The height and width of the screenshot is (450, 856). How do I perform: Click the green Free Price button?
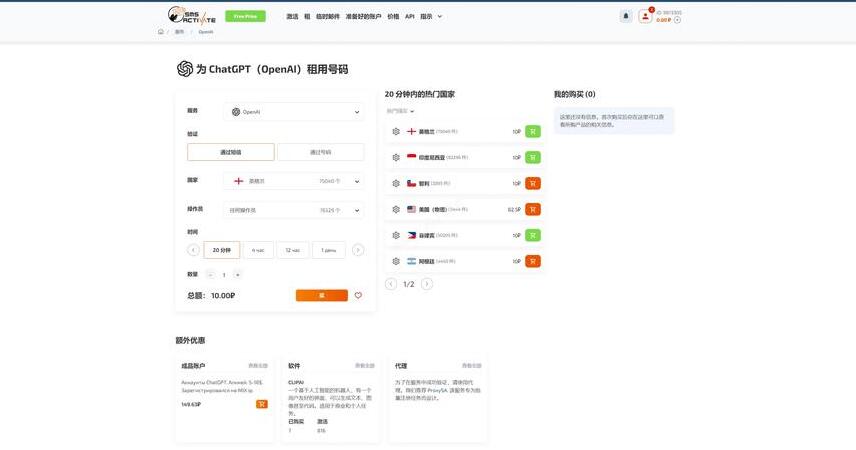point(245,16)
